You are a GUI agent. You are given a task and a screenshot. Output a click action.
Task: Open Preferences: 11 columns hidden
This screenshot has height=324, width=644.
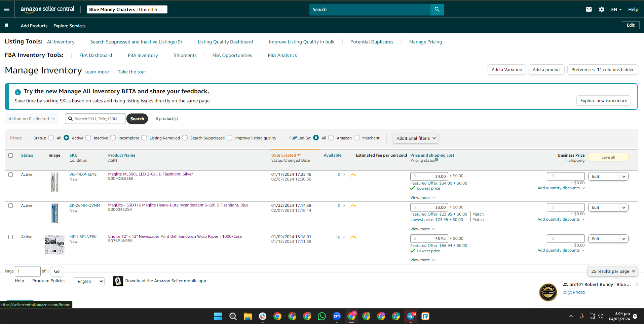[603, 70]
